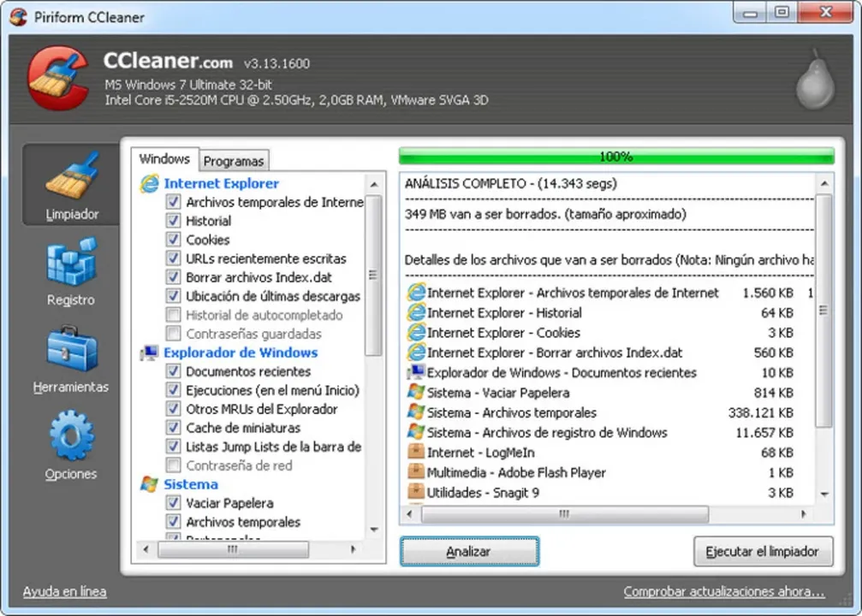
Task: Click box icon beside Internet - LogMeIn result
Action: (416, 453)
